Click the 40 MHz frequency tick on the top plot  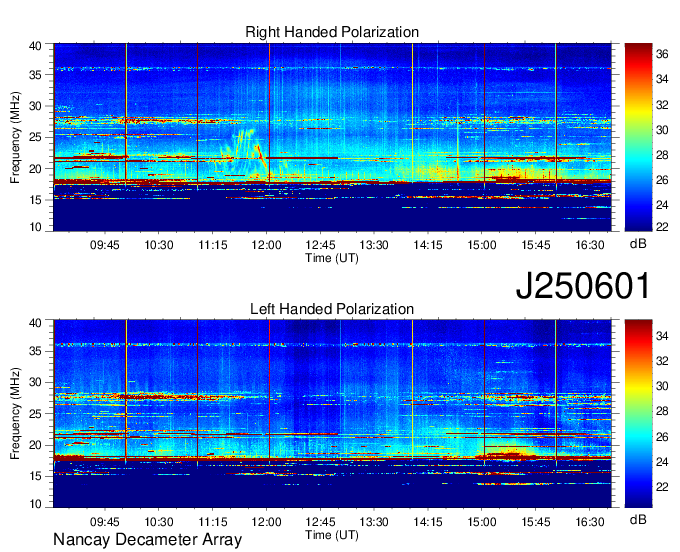coord(36,46)
